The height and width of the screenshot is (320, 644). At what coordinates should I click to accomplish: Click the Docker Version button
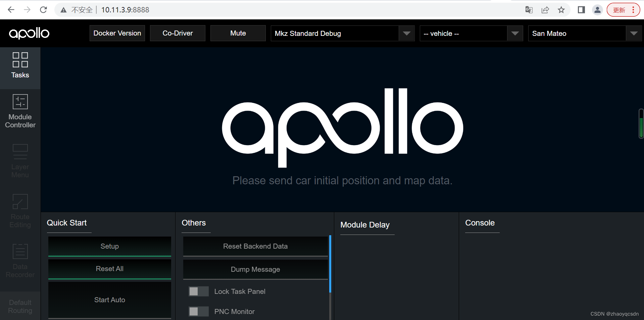(x=117, y=33)
